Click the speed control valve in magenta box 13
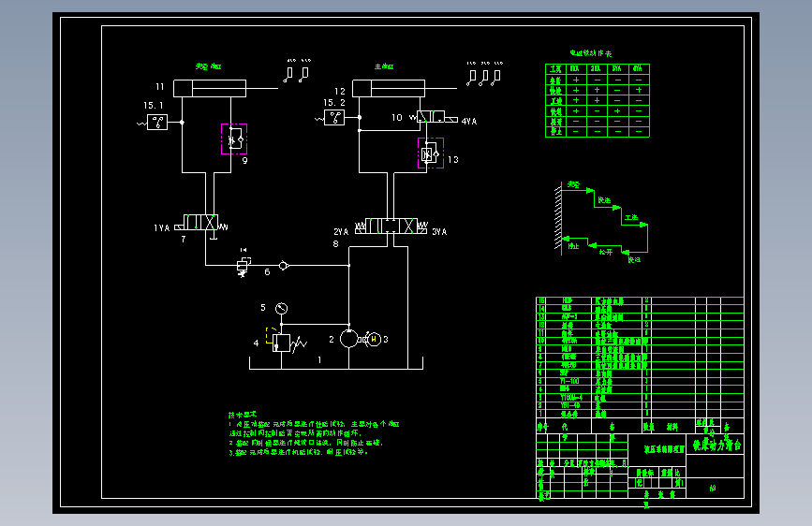Viewport: 812px width, 526px height. click(431, 153)
